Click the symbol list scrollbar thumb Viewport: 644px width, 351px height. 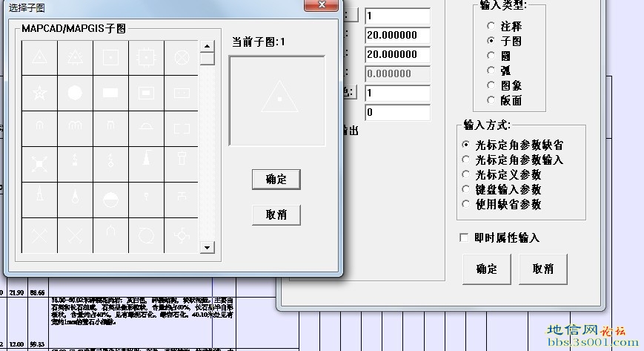[x=207, y=59]
